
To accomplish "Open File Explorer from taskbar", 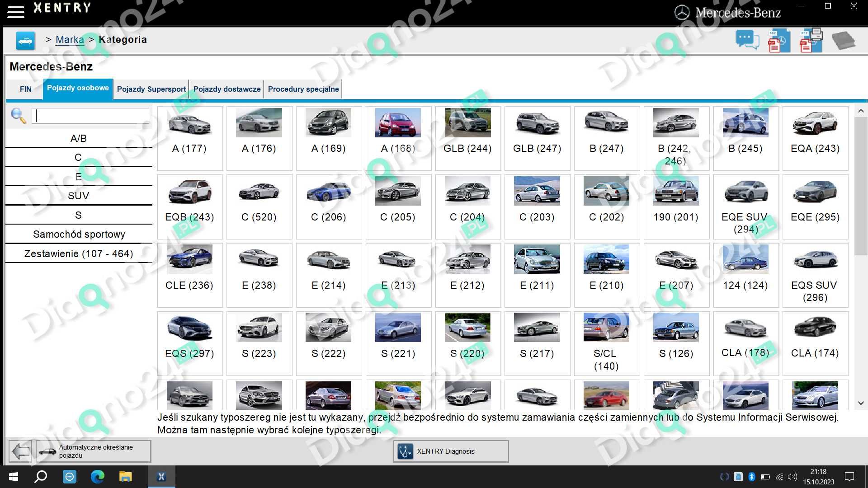I will [x=125, y=477].
